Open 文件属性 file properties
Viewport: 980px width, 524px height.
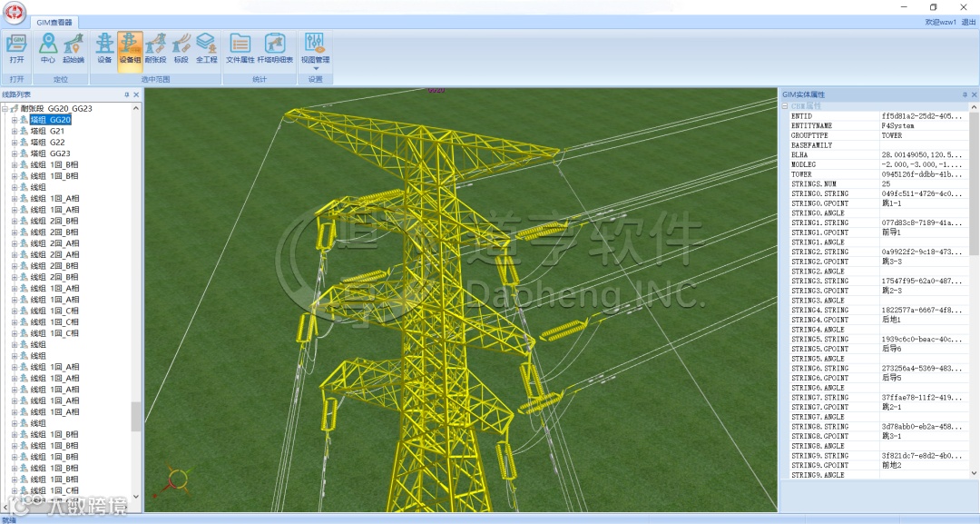point(240,49)
